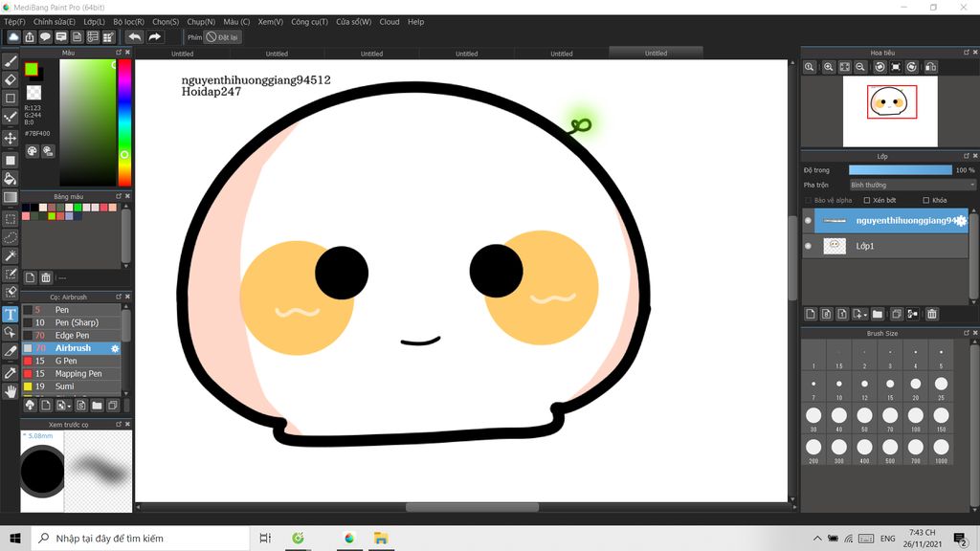Select the Magic Wand tool

click(10, 255)
